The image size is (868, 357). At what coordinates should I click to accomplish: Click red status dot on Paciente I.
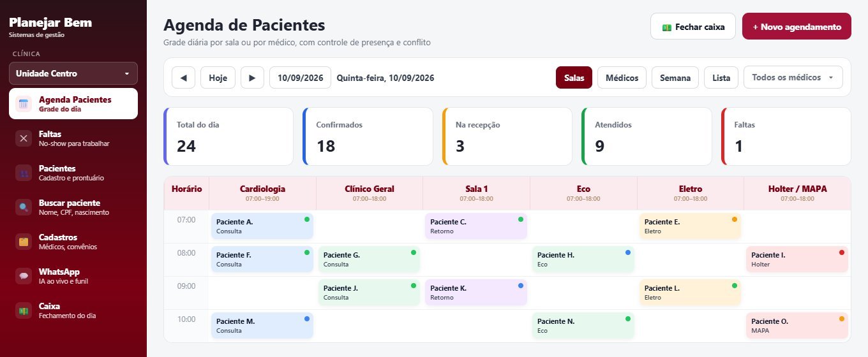point(841,252)
